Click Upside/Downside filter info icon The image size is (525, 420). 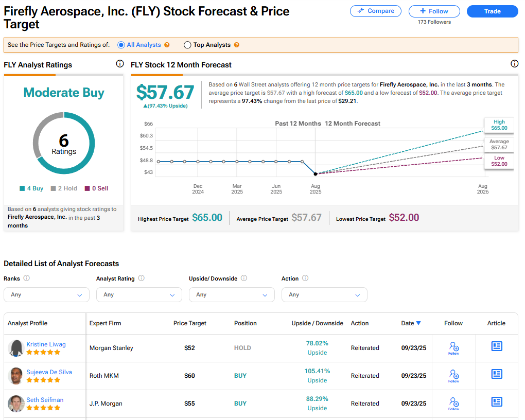pos(244,278)
